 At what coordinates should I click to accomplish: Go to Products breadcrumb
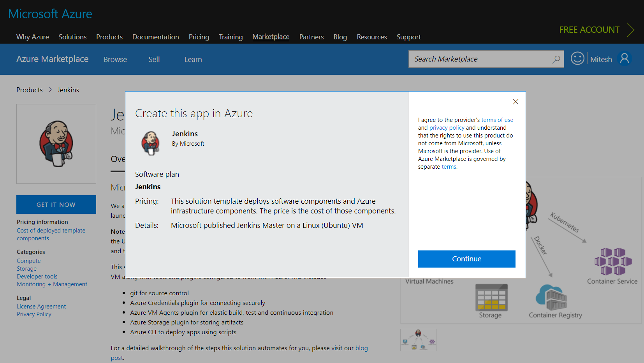(30, 90)
